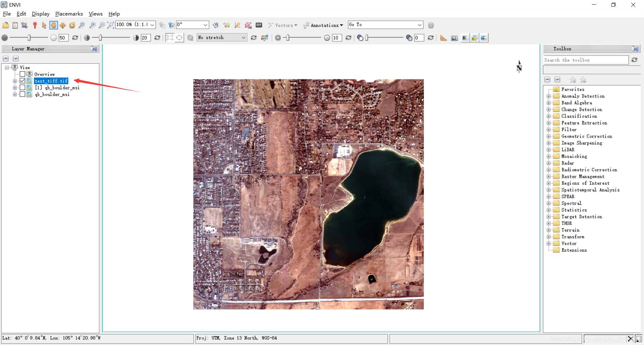Click the grayed-out gear icon beside Go To
This screenshot has width=644, height=345.
pos(431,25)
